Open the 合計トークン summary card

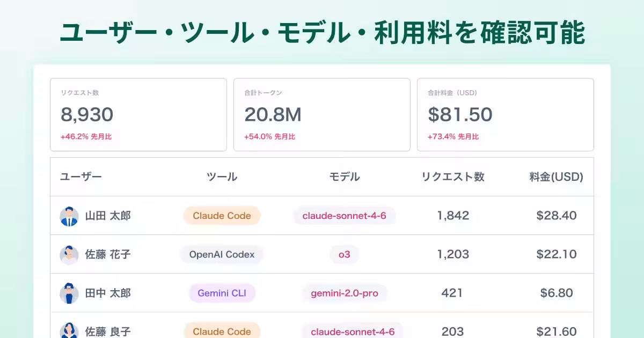(322, 115)
